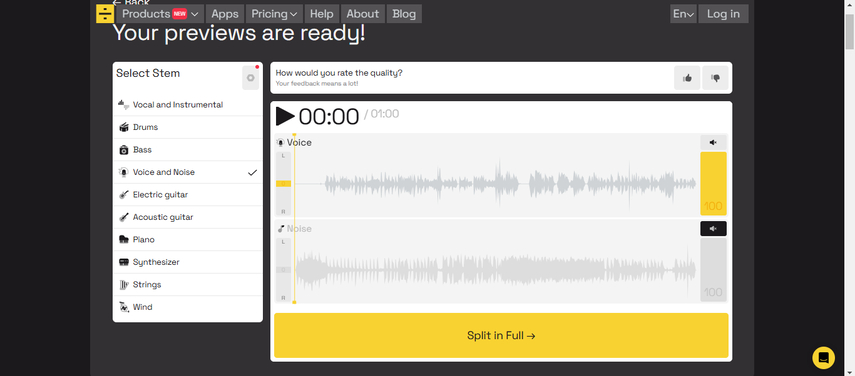Click the Acoustic guitar icon
This screenshot has width=855, height=376.
point(124,217)
